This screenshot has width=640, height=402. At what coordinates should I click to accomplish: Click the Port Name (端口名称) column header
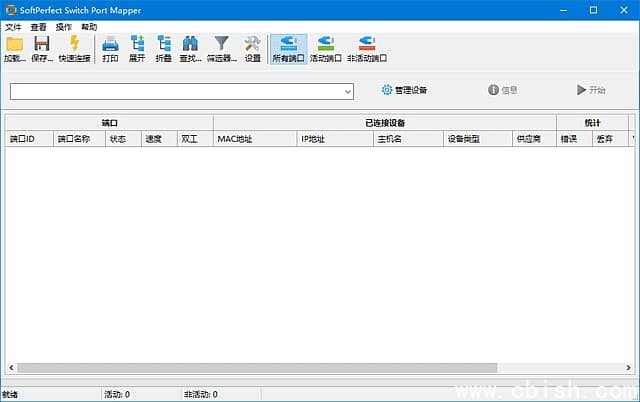point(79,139)
